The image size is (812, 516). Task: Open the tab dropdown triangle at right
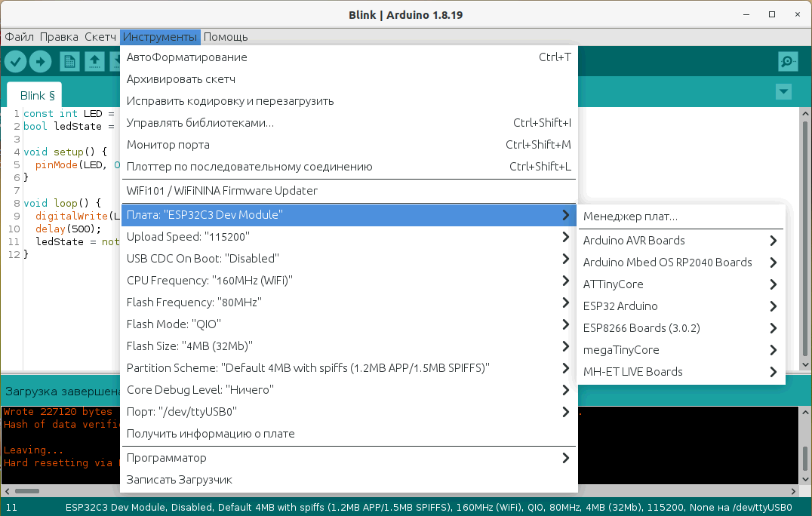tap(783, 92)
